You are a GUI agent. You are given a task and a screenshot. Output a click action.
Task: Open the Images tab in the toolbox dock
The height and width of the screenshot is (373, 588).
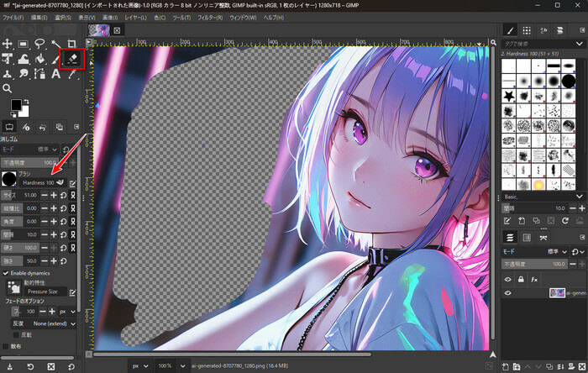[60, 127]
